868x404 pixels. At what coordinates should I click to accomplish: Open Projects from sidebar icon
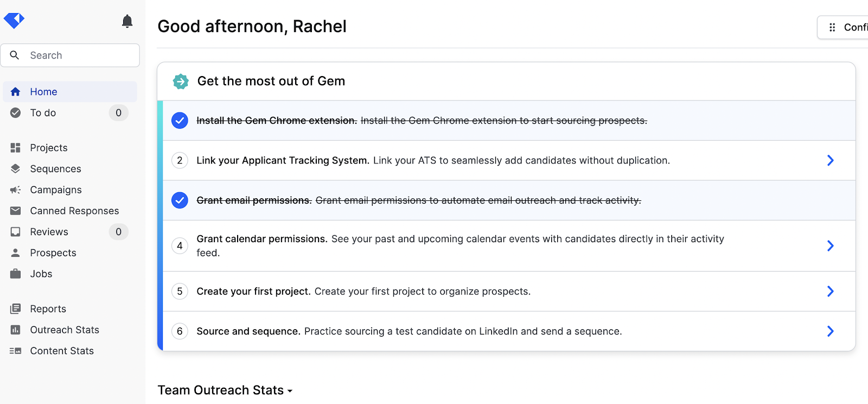15,148
